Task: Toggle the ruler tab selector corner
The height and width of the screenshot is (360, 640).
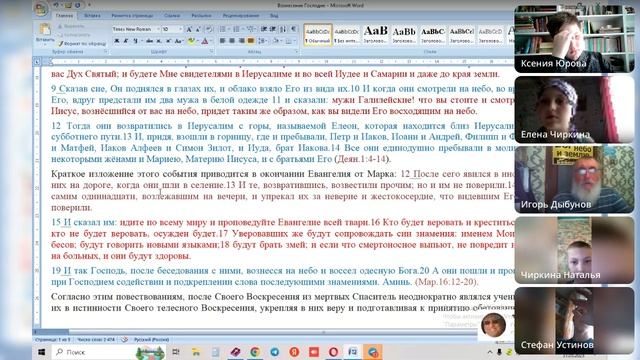Action: (37, 62)
